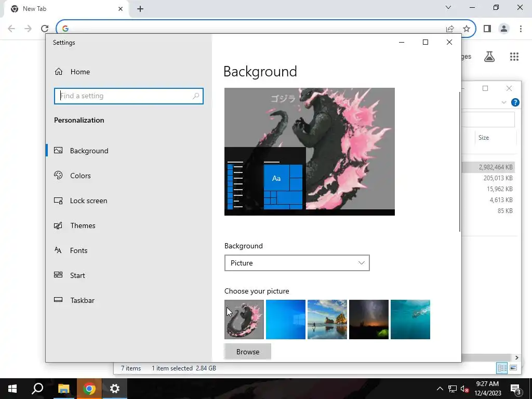Select the 15,962 KB file row
532x399 pixels.
tap(488, 189)
